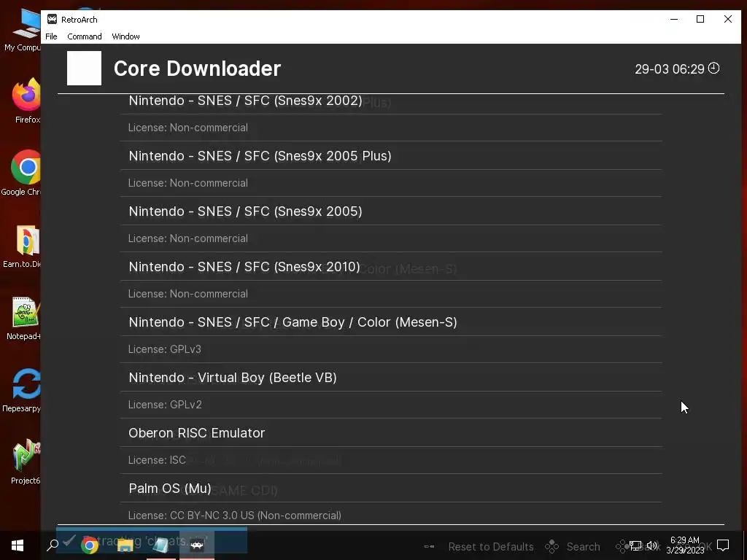Open the Command menu
Image resolution: width=747 pixels, height=560 pixels.
[85, 36]
